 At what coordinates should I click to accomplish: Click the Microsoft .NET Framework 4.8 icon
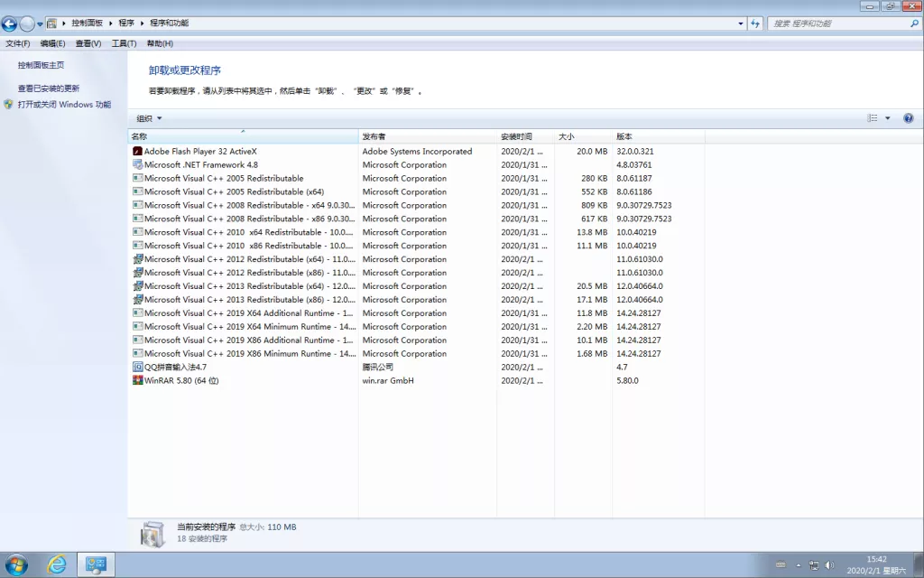(x=137, y=164)
